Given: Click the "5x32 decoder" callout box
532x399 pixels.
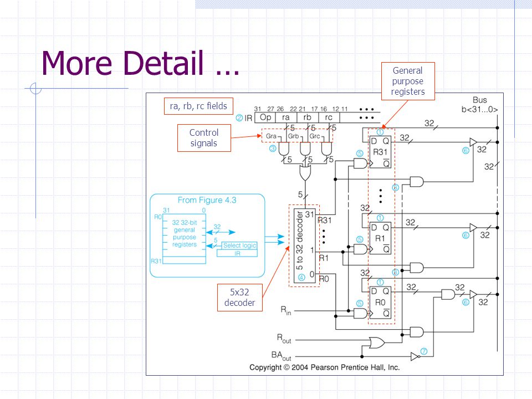Looking at the screenshot, I should (x=239, y=298).
